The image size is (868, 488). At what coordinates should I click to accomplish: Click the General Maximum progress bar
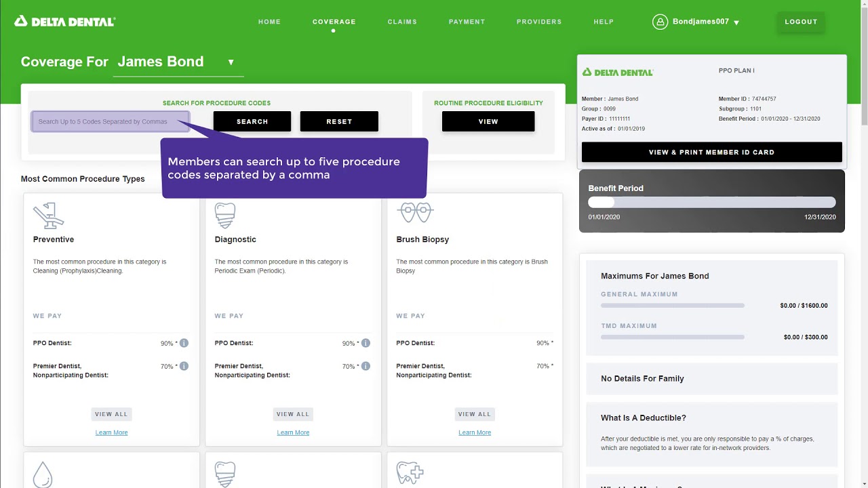(x=673, y=306)
